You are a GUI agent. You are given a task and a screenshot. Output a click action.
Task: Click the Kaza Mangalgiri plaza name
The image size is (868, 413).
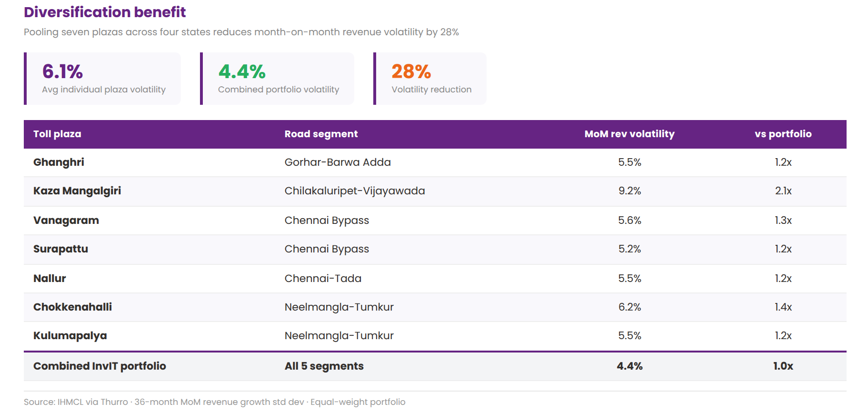click(x=77, y=191)
